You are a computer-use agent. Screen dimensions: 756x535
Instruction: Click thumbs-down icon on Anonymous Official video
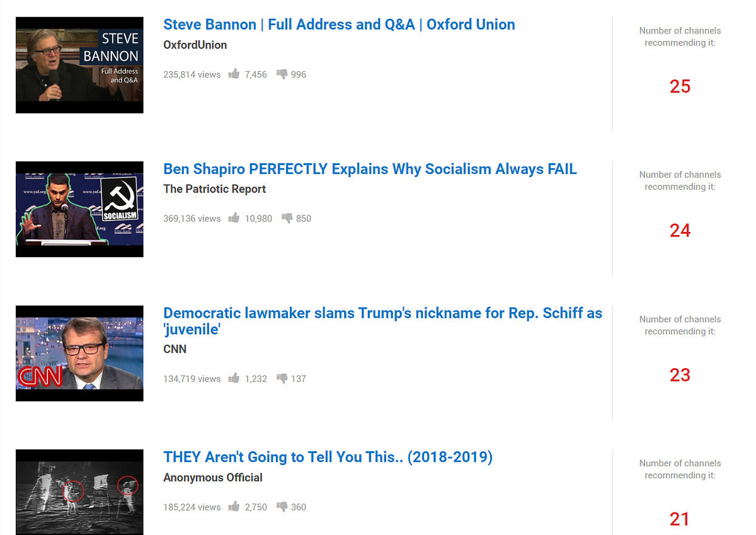point(282,507)
